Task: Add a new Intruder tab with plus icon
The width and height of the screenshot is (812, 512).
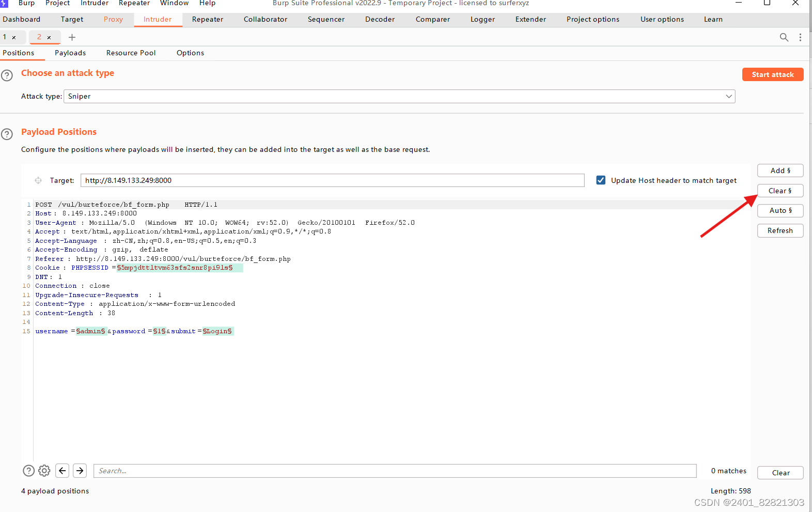Action: tap(72, 37)
